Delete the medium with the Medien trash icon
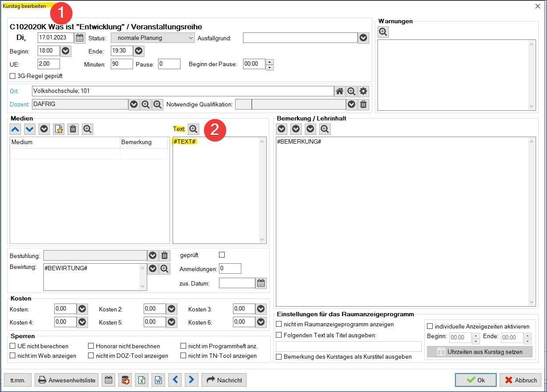This screenshot has width=547, height=392. pyautogui.click(x=73, y=129)
